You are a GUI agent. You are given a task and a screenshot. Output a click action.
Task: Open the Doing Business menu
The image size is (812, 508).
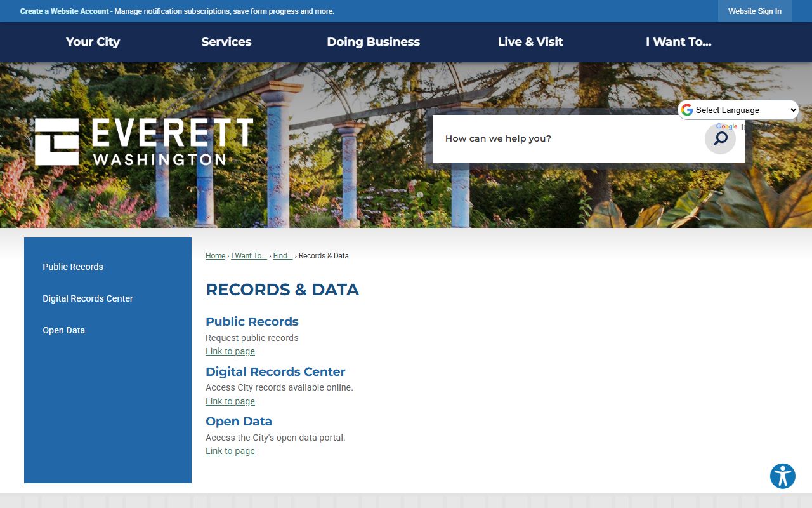point(374,42)
